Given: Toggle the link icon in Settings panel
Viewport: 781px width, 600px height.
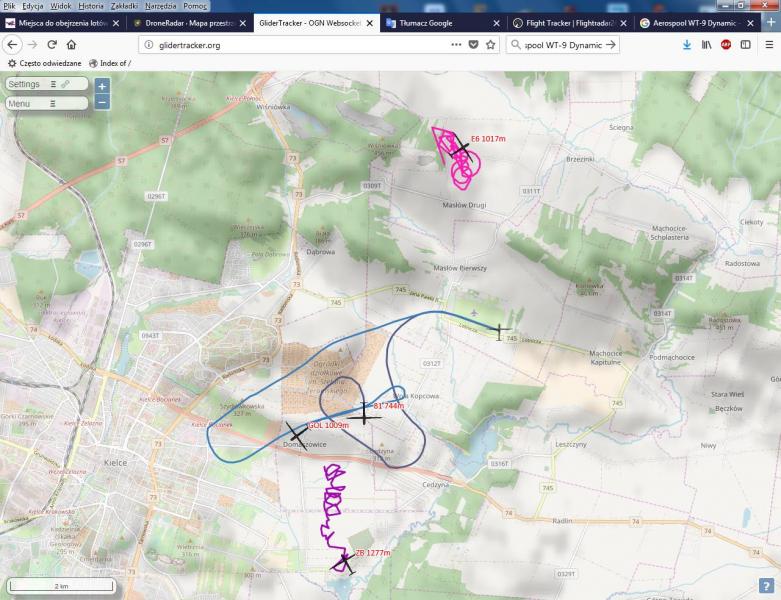Looking at the screenshot, I should (65, 85).
